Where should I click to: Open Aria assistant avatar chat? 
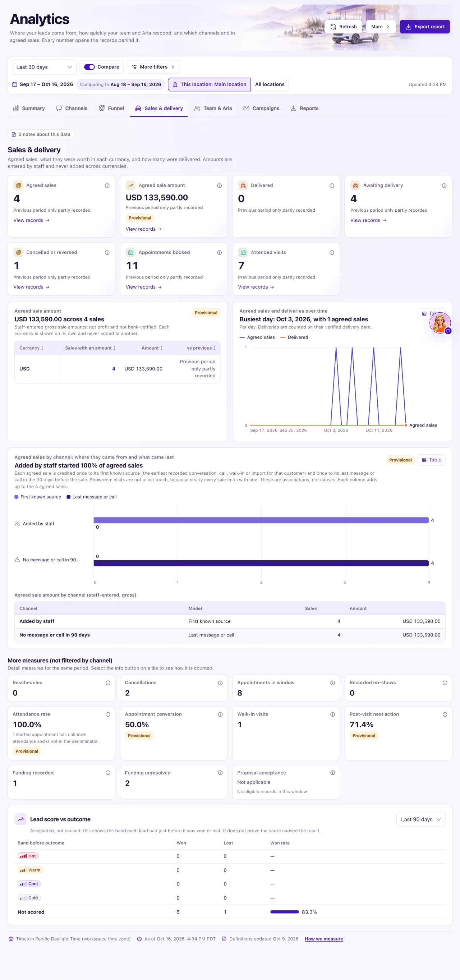tap(440, 323)
